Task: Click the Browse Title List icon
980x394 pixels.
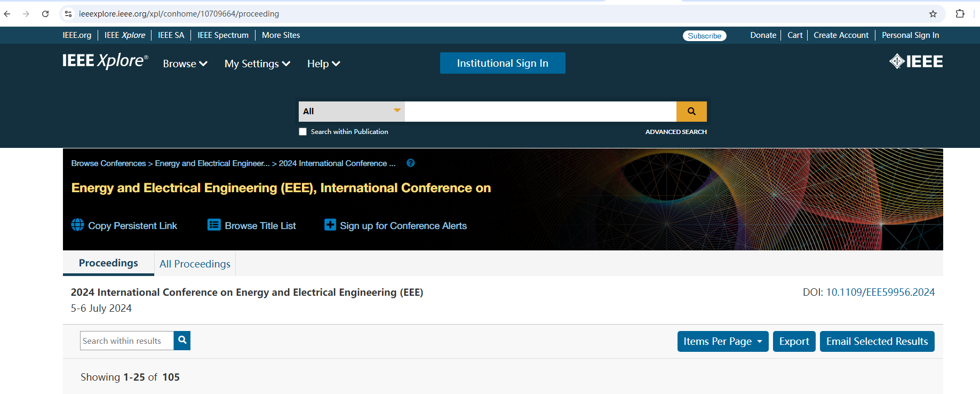Action: click(214, 225)
